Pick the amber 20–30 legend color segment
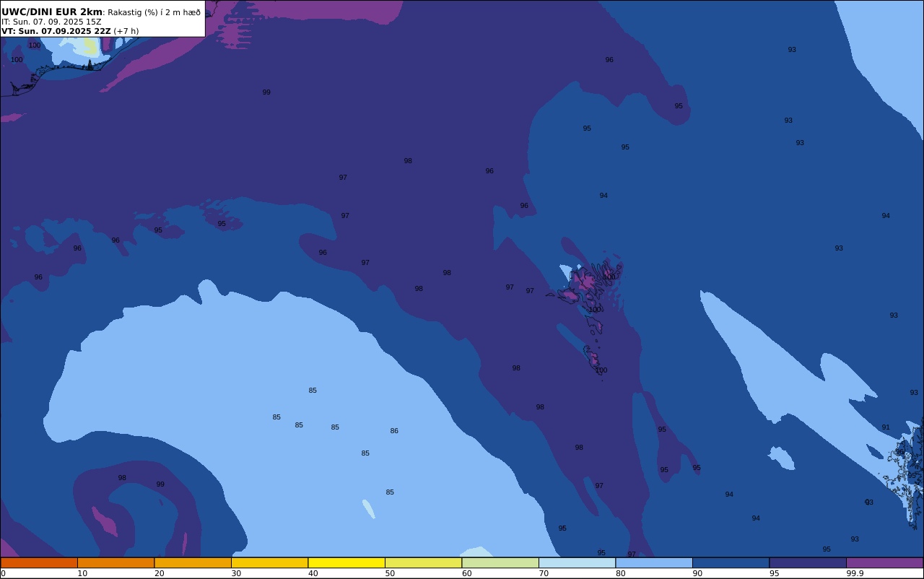The image size is (924, 579). [x=193, y=562]
